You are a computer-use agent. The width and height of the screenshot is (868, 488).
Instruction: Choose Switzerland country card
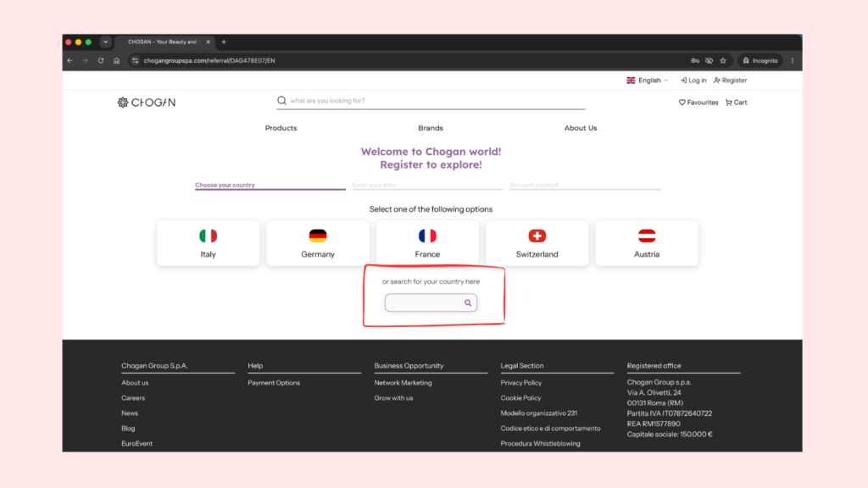click(x=537, y=243)
